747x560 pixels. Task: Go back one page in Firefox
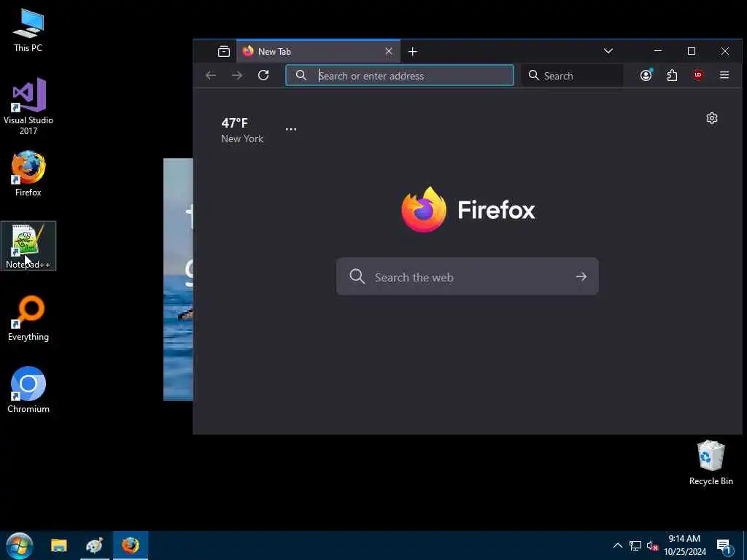211,75
